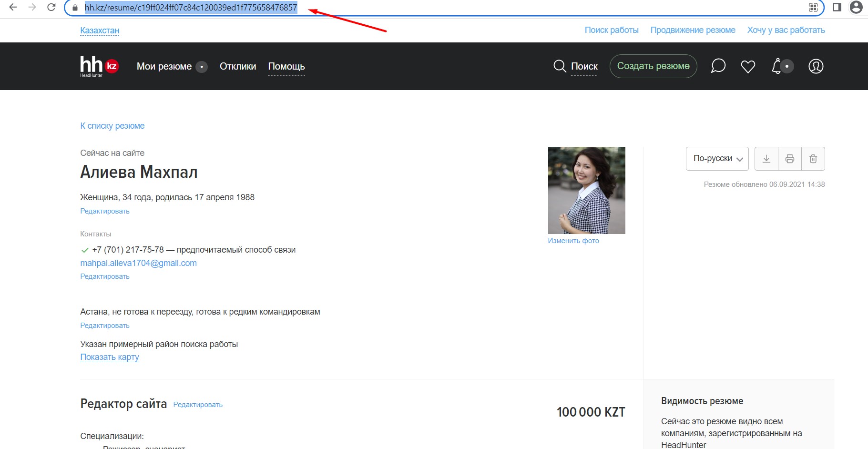Go to Отклики section

click(238, 66)
